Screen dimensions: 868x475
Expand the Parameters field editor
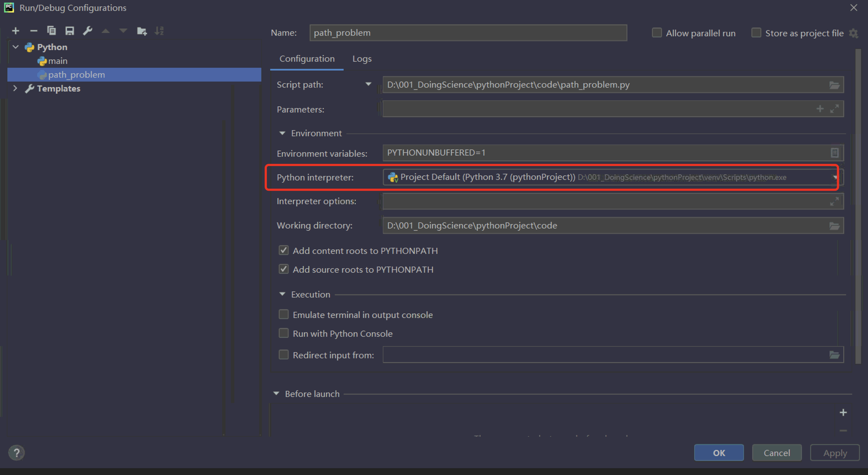[834, 109]
